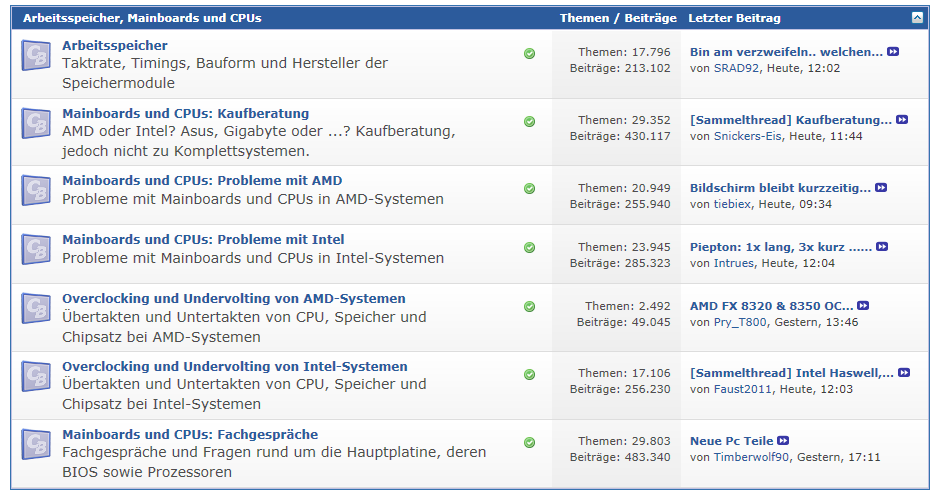Open Mainboards und CPUs: Probleme mit Intel
This screenshot has height=493, width=934.
pyautogui.click(x=203, y=239)
